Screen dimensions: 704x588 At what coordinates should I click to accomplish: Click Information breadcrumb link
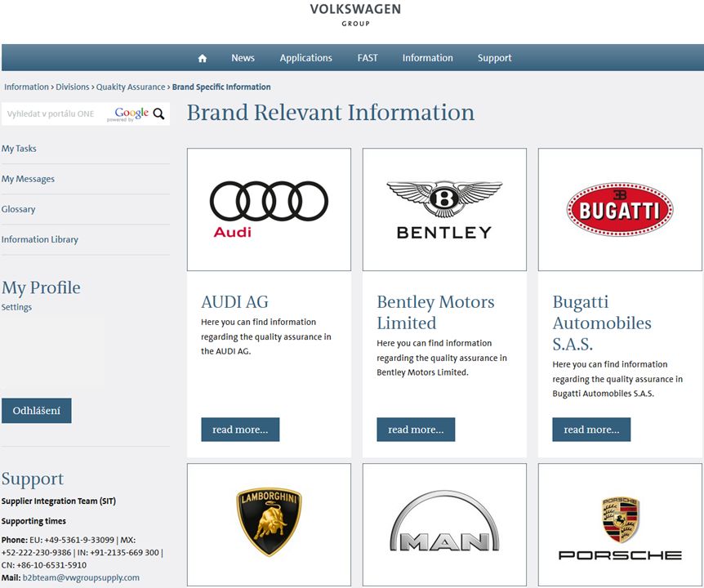point(26,87)
